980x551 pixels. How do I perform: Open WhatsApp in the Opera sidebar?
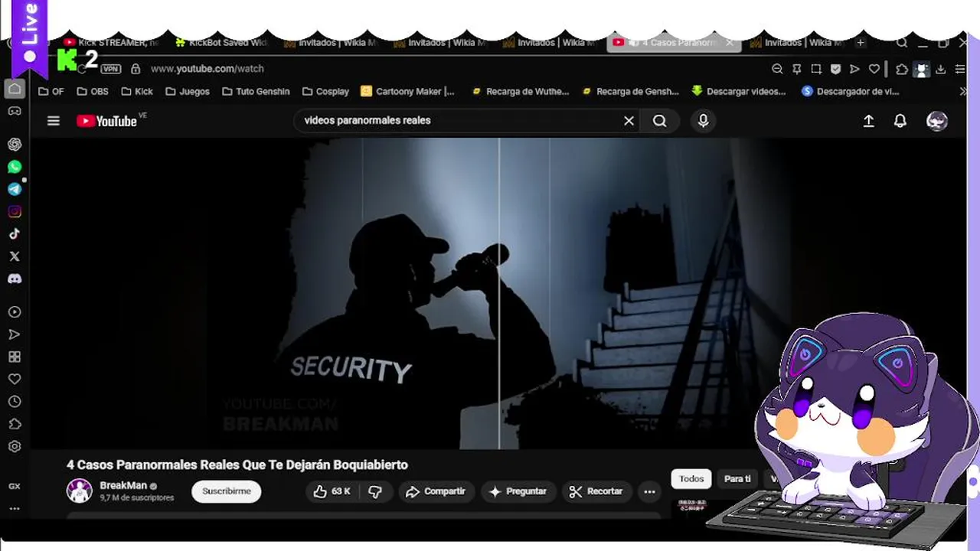15,167
